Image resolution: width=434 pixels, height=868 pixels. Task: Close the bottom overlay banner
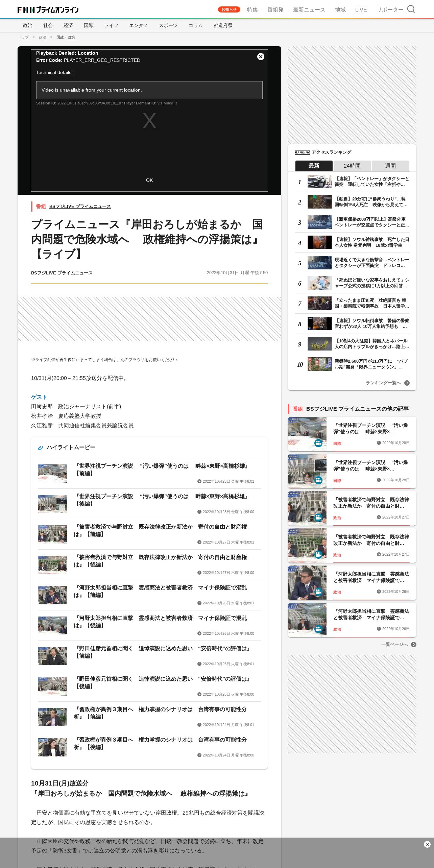(x=427, y=844)
